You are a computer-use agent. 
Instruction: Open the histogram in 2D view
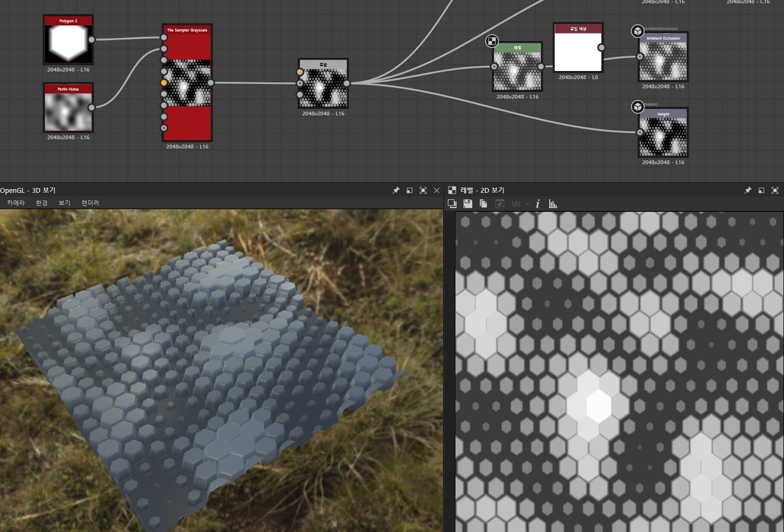point(552,204)
